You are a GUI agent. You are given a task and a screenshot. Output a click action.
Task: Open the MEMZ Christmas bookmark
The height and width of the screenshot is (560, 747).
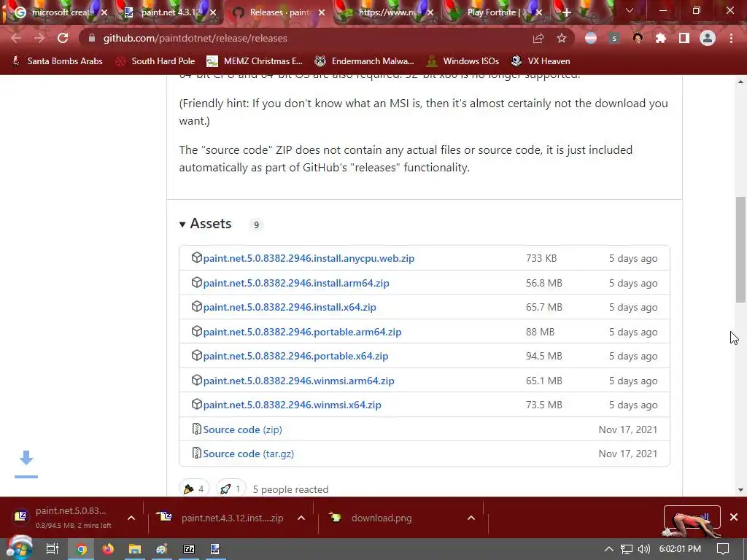click(255, 61)
